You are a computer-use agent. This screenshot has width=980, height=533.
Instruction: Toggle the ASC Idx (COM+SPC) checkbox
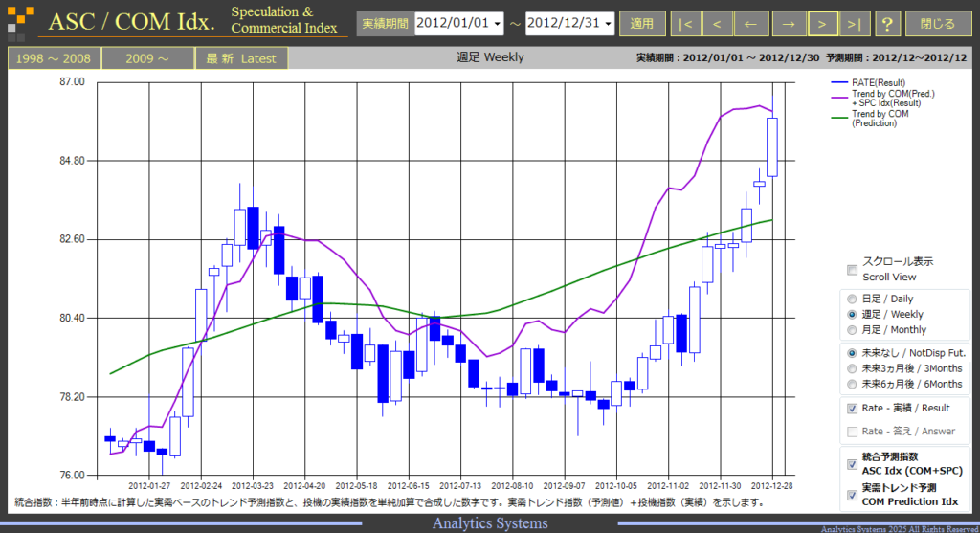(852, 464)
